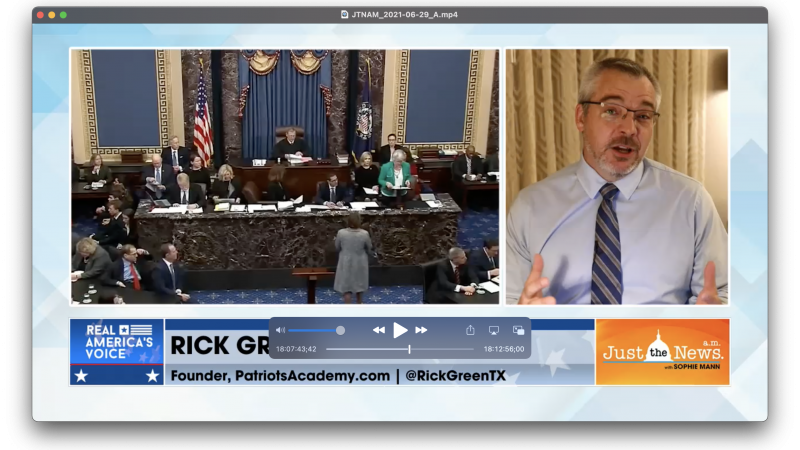Click the fast-forward button

click(421, 330)
